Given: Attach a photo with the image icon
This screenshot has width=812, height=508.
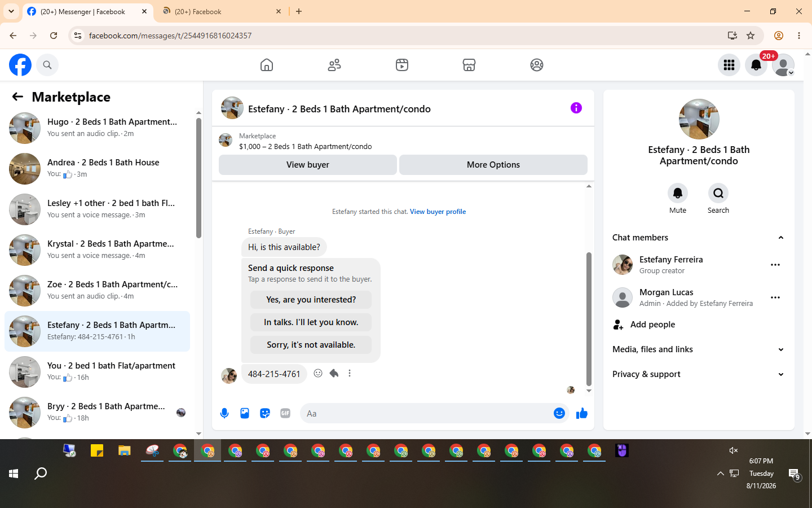Looking at the screenshot, I should pos(245,413).
